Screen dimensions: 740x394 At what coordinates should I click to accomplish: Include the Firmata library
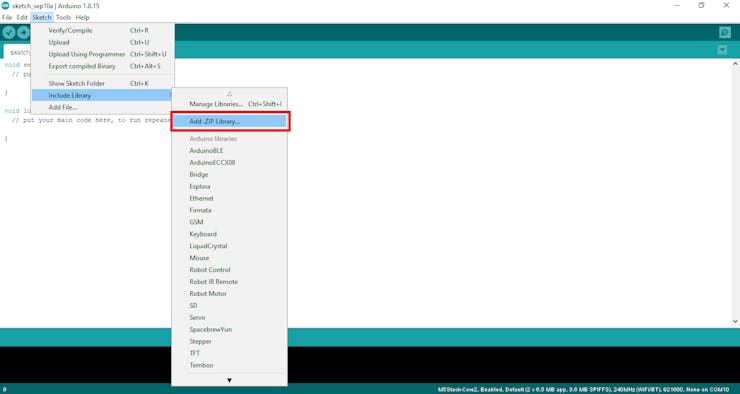(x=229, y=210)
